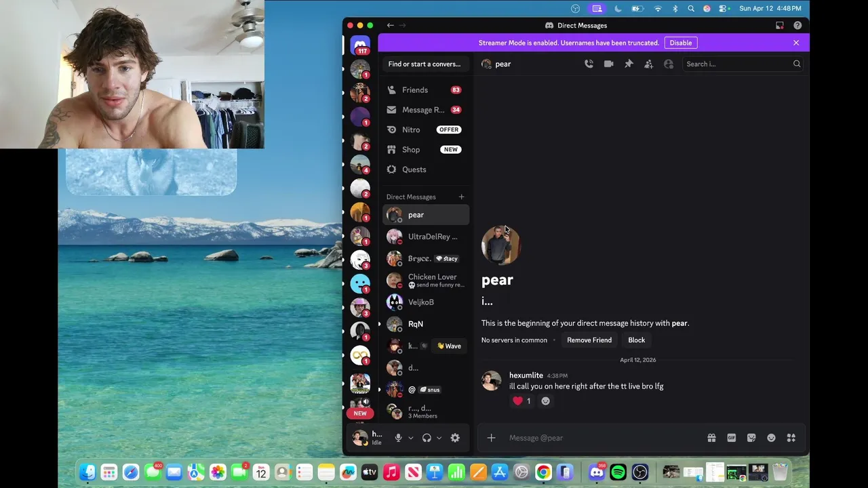Screen dimensions: 868x488
Task: Open the date and time in menu bar
Action: (770, 8)
